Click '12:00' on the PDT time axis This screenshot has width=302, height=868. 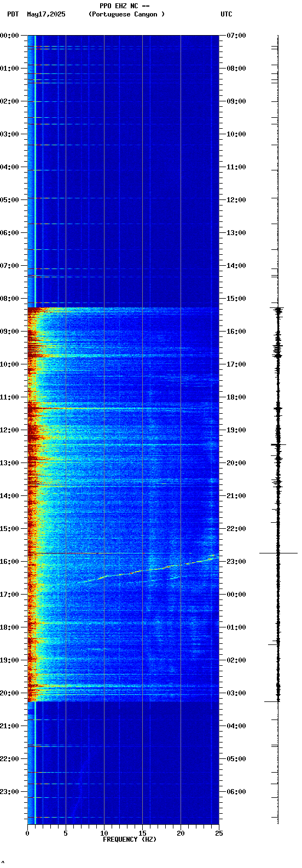tap(10, 430)
